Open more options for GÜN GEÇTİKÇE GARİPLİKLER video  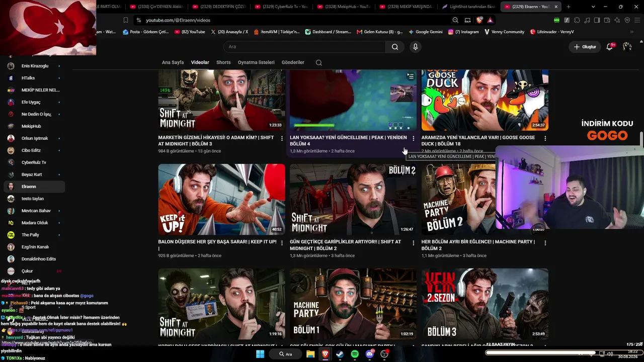click(x=414, y=242)
